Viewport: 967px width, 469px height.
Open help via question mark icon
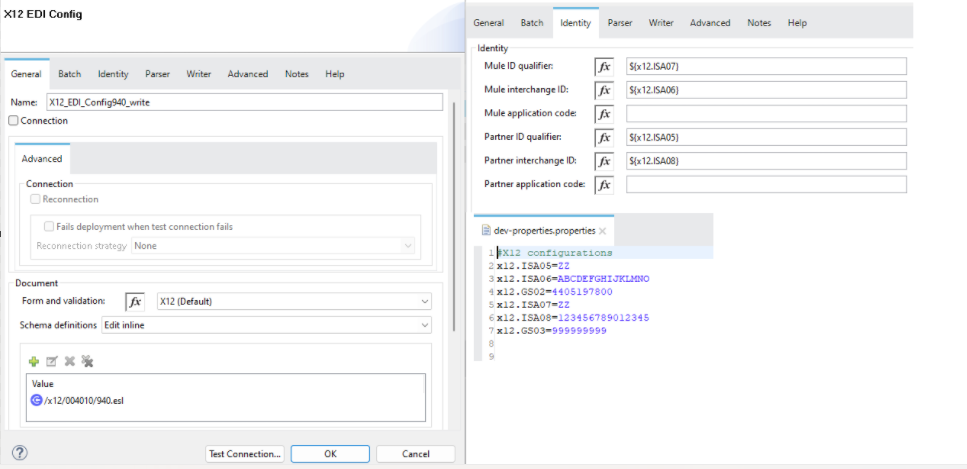[20, 453]
